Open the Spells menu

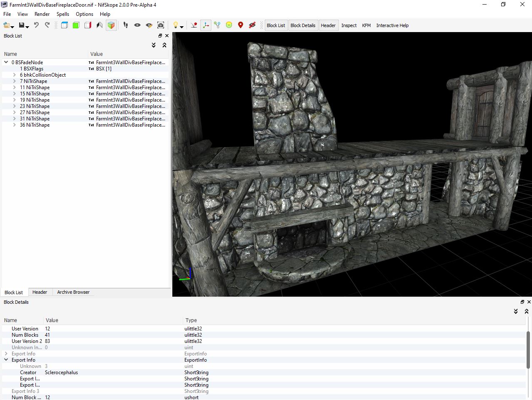coord(63,14)
